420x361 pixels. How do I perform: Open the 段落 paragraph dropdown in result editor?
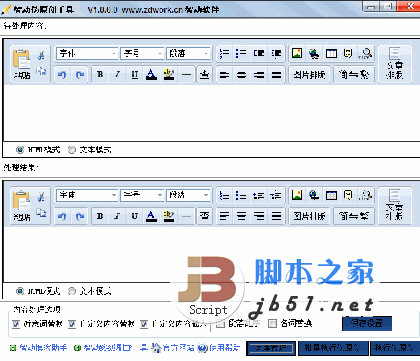coord(188,195)
